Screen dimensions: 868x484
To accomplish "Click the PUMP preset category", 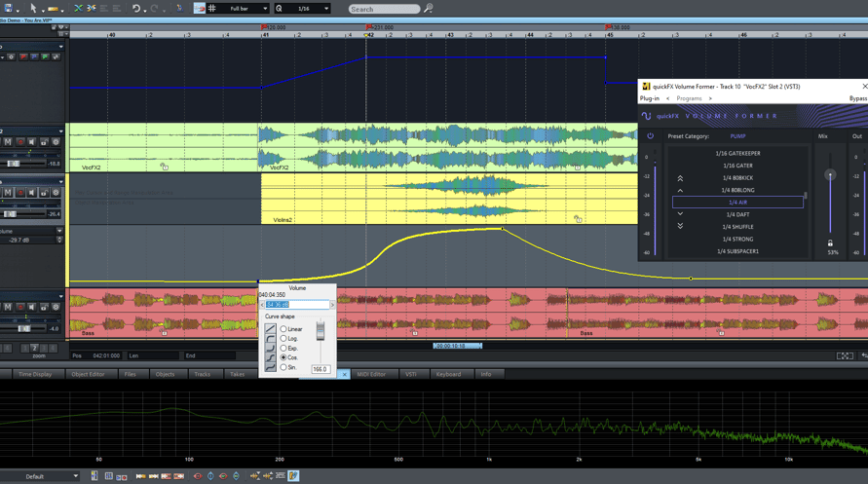I will coord(737,136).
